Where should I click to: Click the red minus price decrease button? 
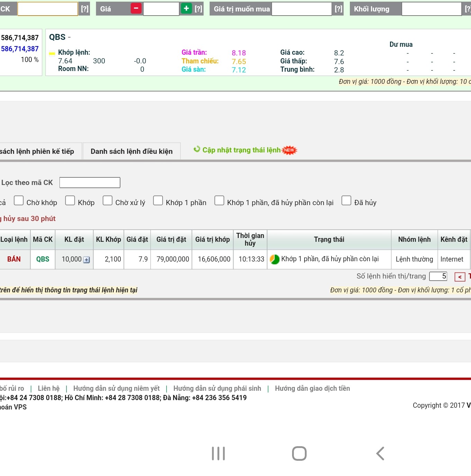[x=136, y=9]
